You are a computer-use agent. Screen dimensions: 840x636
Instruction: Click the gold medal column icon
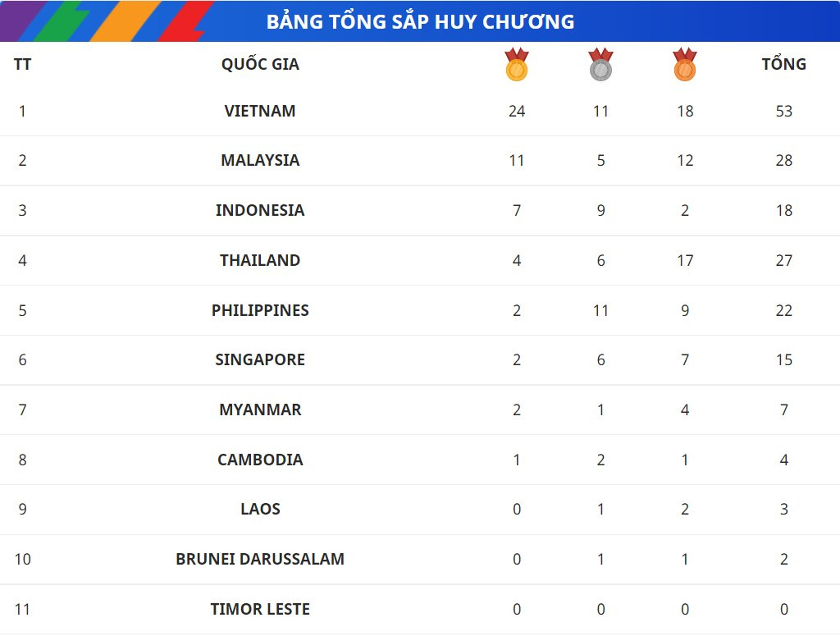coord(517,65)
